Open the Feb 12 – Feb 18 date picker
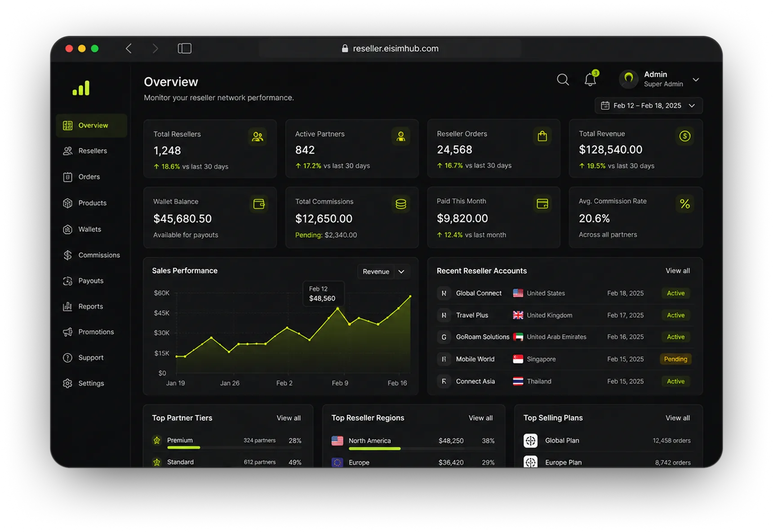Image resolution: width=773 pixels, height=532 pixels. point(649,106)
